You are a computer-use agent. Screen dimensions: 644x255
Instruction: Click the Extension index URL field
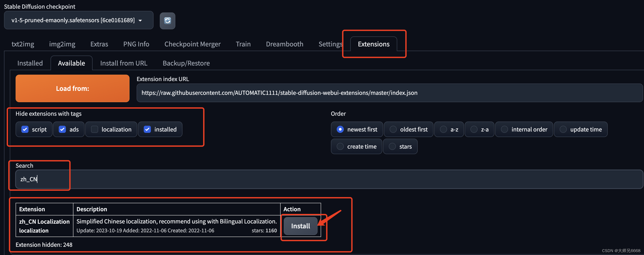389,93
